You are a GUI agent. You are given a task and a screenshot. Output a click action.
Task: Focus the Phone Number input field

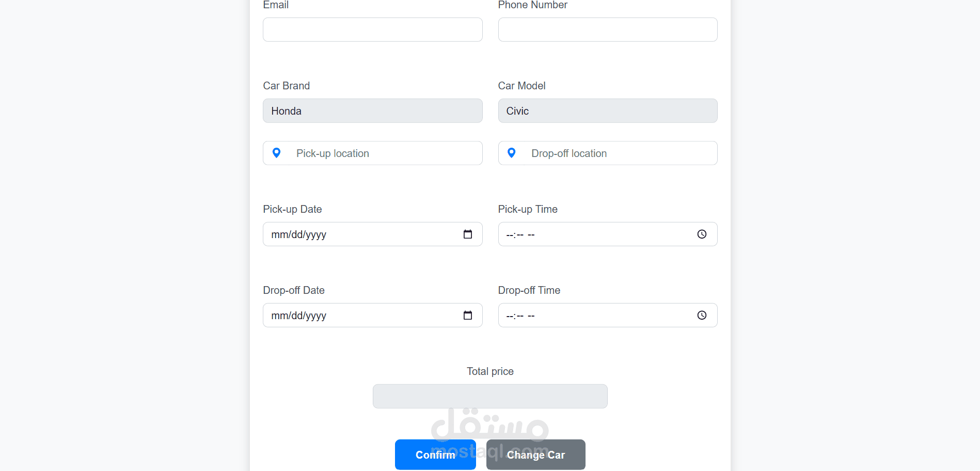click(x=608, y=29)
